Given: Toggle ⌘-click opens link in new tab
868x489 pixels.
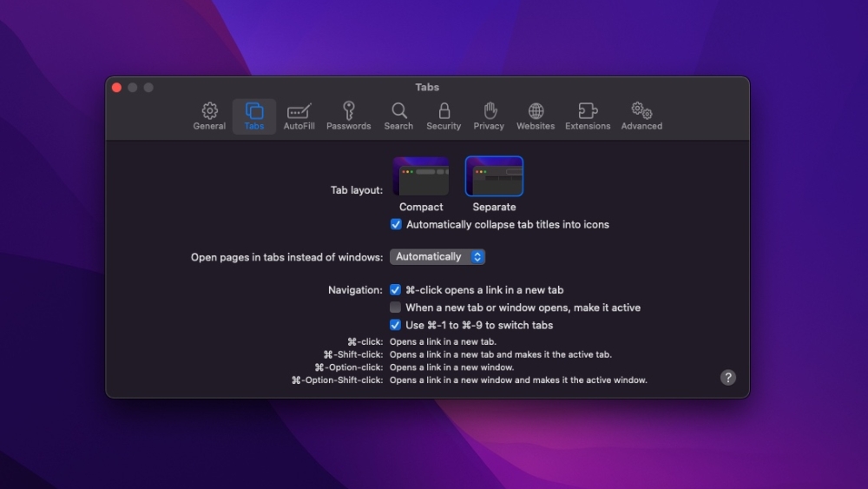Looking at the screenshot, I should coord(395,289).
